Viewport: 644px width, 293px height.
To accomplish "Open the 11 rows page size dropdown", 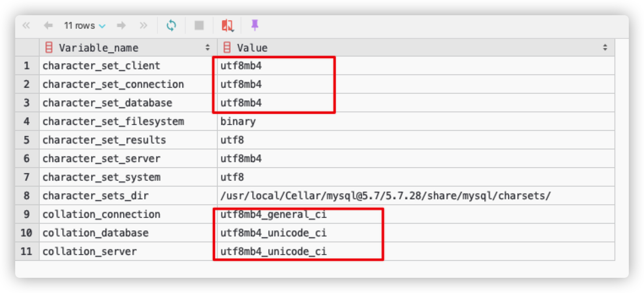I will click(84, 26).
